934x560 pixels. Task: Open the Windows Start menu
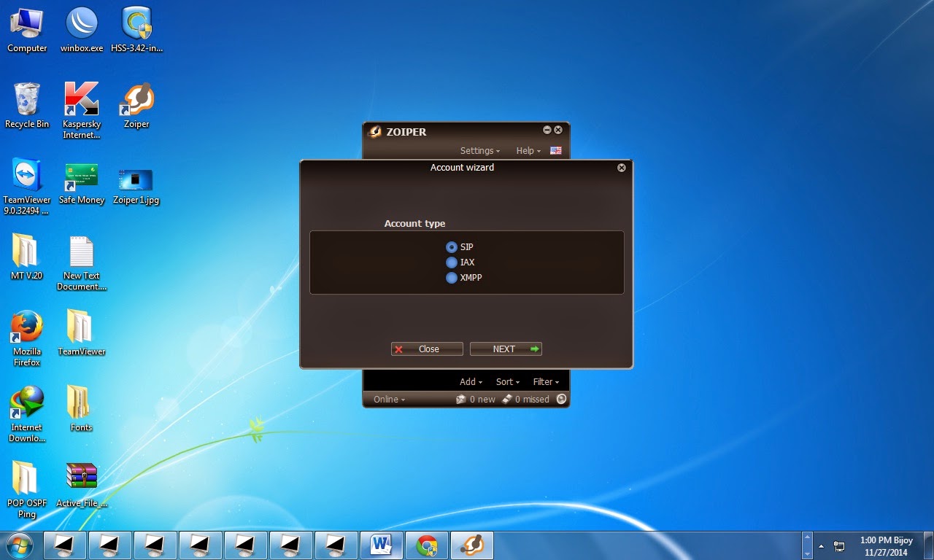20,545
